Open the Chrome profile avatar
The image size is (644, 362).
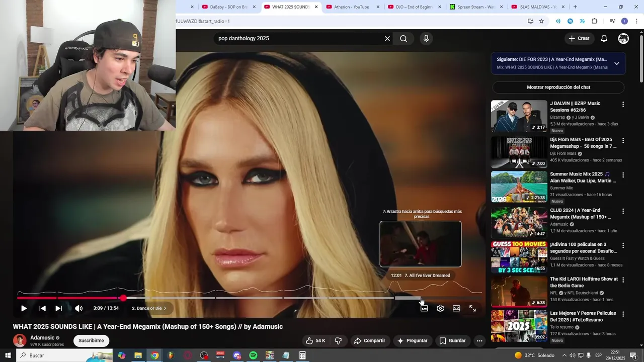624,21
